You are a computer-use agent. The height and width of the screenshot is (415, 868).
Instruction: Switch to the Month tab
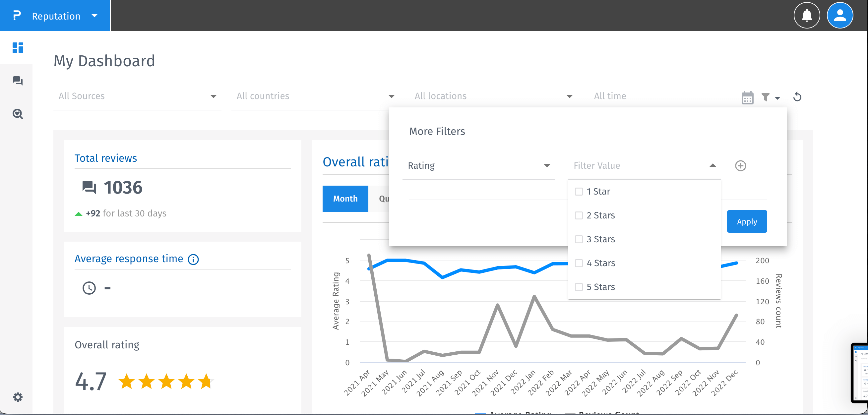(x=345, y=199)
